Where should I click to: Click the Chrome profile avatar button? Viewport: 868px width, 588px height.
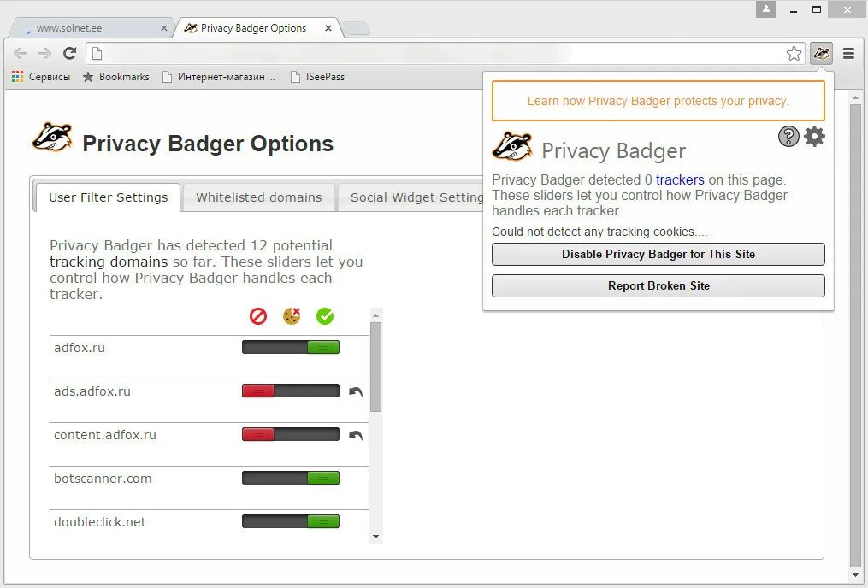pos(766,9)
